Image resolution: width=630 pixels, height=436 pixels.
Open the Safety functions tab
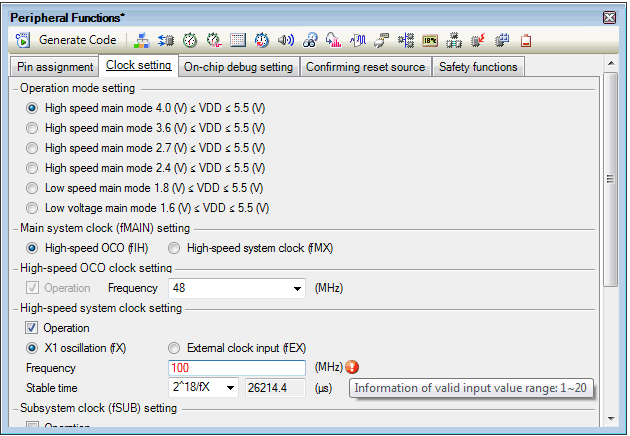pyautogui.click(x=480, y=67)
